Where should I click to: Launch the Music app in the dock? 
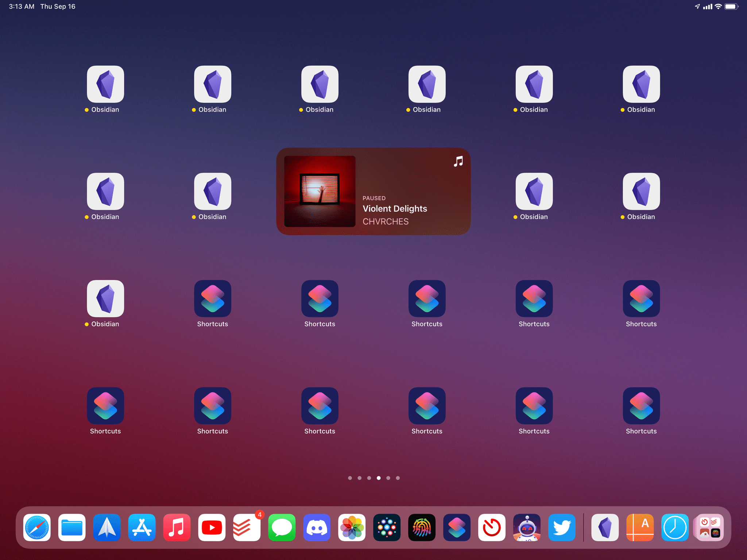point(177,527)
